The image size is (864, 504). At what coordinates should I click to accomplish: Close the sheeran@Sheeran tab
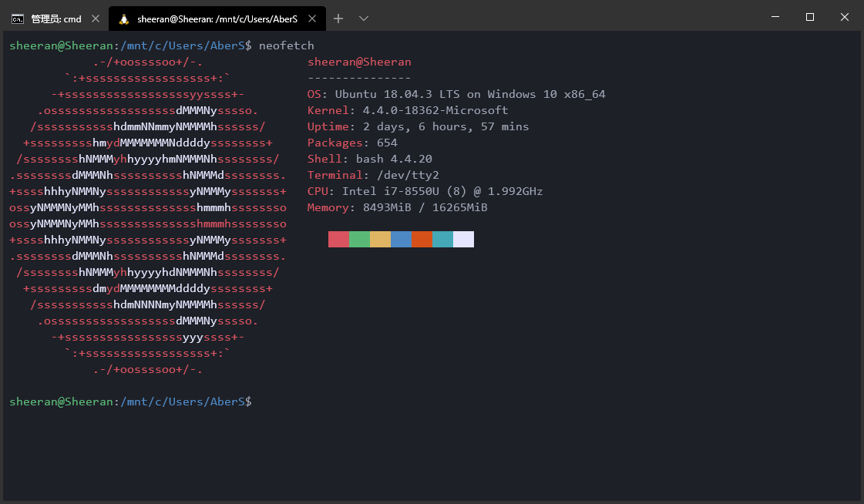click(311, 18)
